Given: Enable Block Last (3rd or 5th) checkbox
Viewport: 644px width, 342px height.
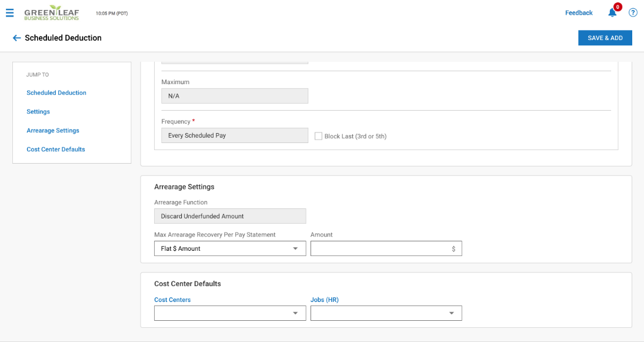Looking at the screenshot, I should [319, 136].
